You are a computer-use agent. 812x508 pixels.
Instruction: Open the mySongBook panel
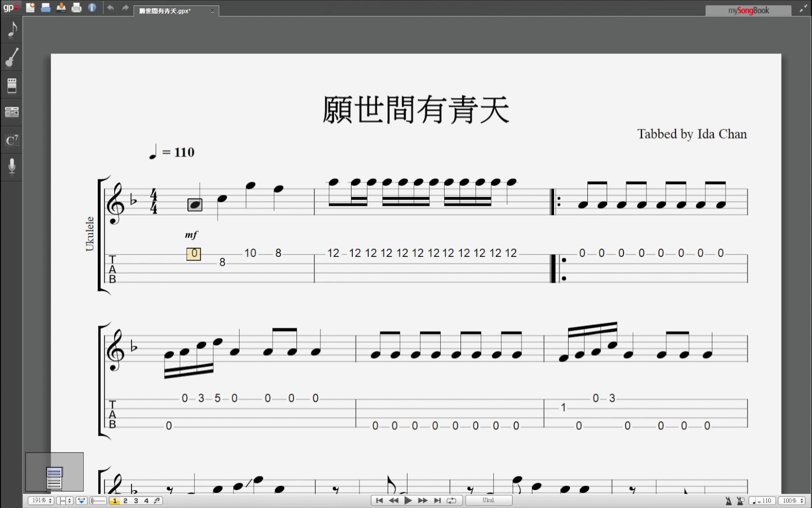[748, 10]
